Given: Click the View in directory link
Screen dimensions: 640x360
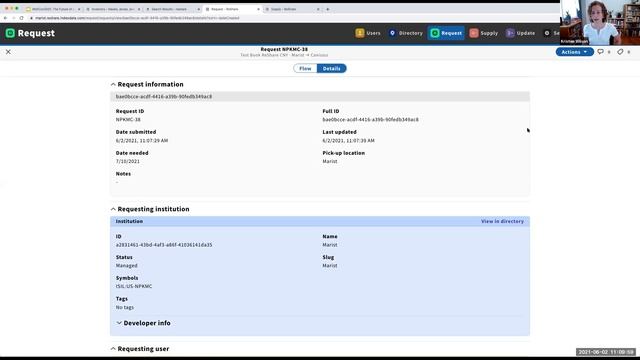Looking at the screenshot, I should [x=502, y=221].
